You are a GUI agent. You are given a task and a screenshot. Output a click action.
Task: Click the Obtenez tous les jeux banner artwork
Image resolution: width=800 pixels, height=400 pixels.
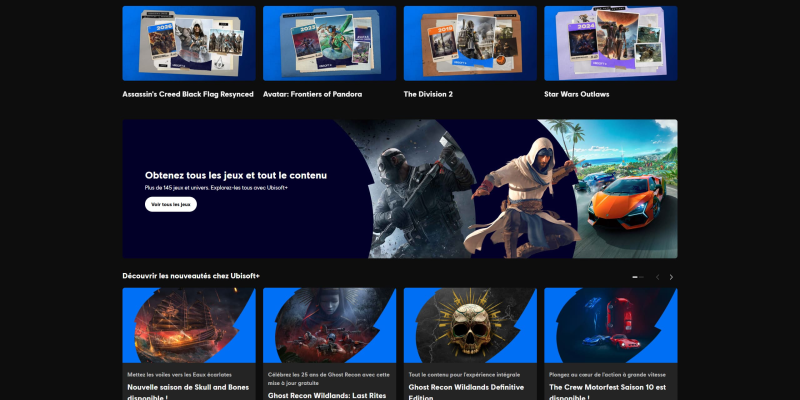tap(510, 189)
